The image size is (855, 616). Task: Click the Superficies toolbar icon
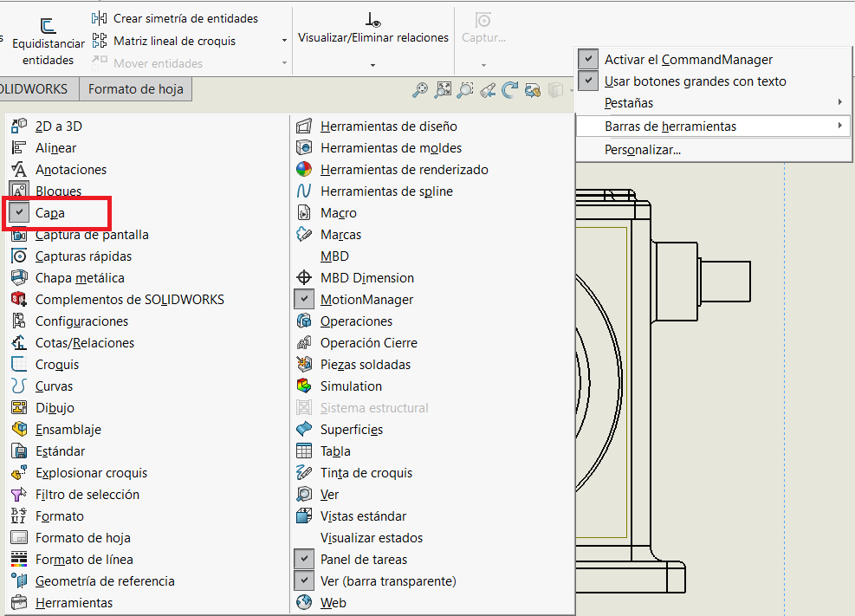304,430
